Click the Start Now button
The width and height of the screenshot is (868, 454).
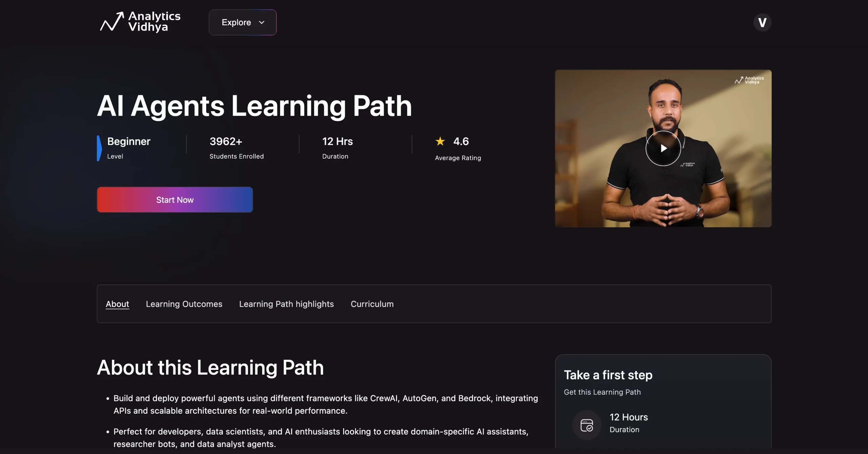(x=175, y=200)
